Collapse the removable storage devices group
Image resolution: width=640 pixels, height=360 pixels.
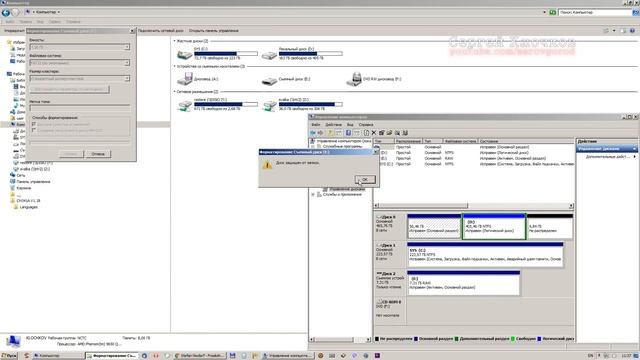175,66
